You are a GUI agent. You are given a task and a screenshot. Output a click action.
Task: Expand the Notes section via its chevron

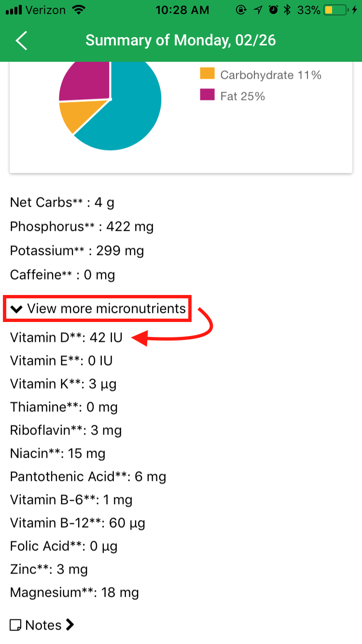pyautogui.click(x=70, y=625)
